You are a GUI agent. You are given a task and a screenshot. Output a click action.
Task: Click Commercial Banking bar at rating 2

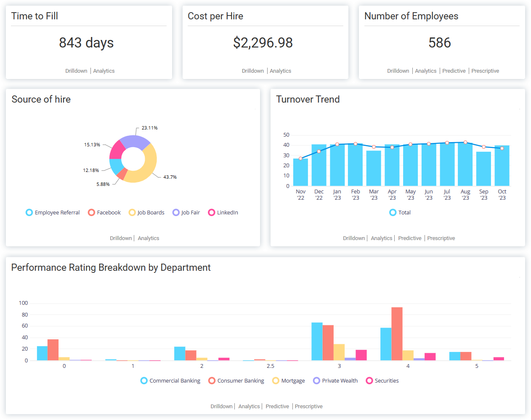[x=180, y=354]
